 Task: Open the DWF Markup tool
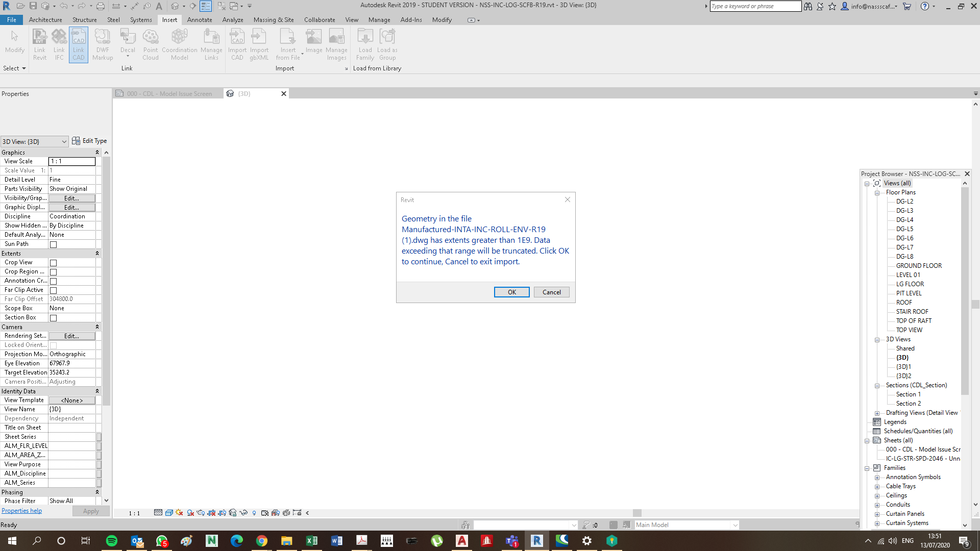pyautogui.click(x=103, y=43)
